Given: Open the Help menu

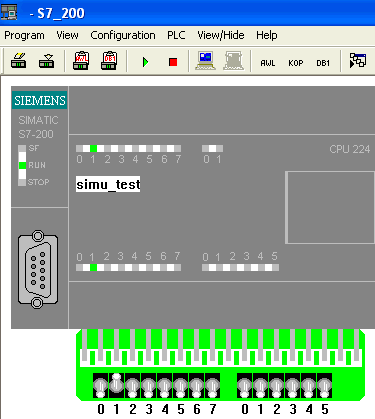Looking at the screenshot, I should (267, 35).
